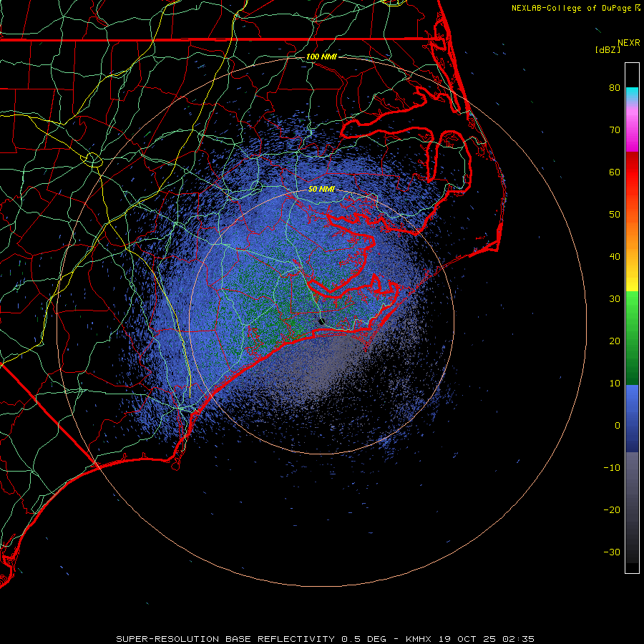Click the 30 value on the dBZ scale

click(x=615, y=299)
